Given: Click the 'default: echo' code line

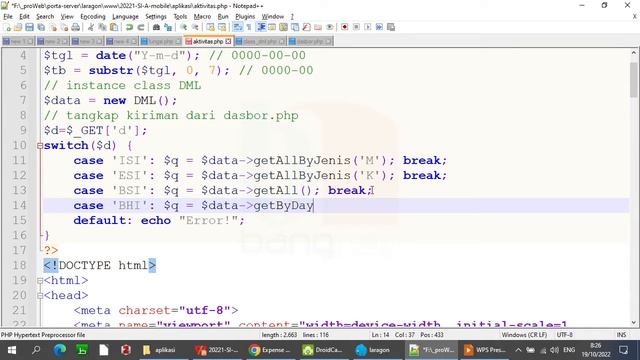Looking at the screenshot, I should click(159, 221).
